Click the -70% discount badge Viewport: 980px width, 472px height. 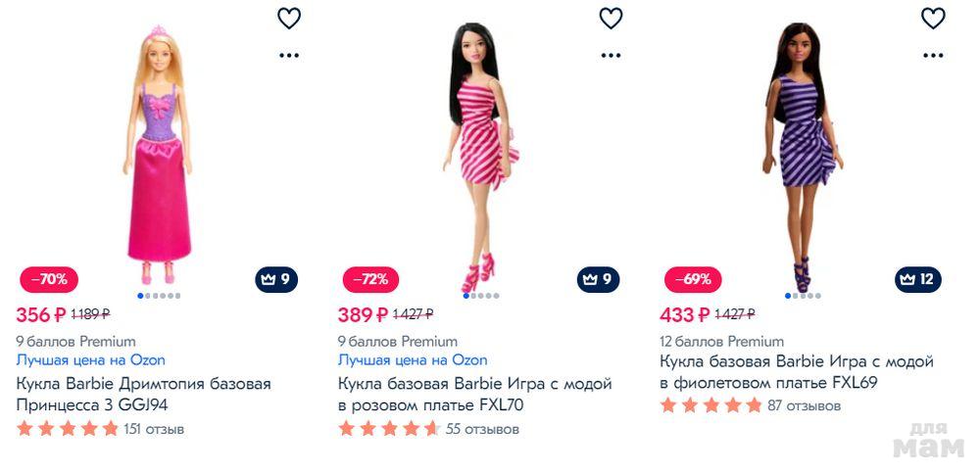coord(48,279)
